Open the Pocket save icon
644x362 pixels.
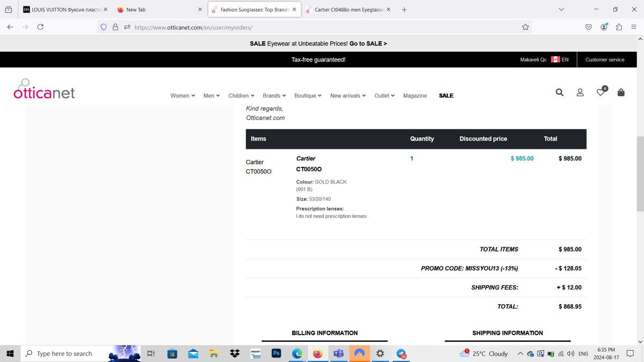pyautogui.click(x=589, y=27)
